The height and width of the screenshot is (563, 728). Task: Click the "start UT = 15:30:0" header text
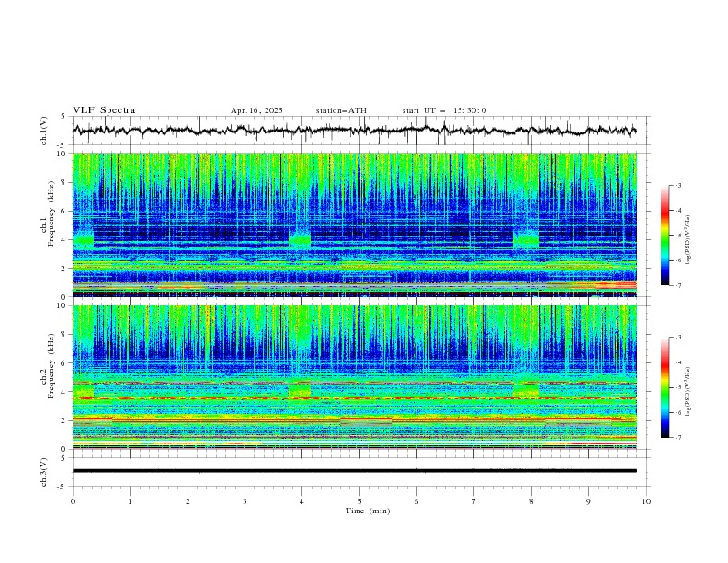pos(444,110)
